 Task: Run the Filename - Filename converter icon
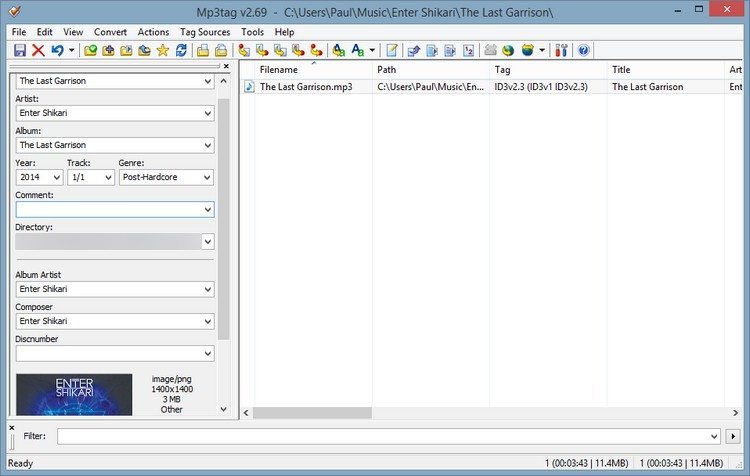click(280, 50)
